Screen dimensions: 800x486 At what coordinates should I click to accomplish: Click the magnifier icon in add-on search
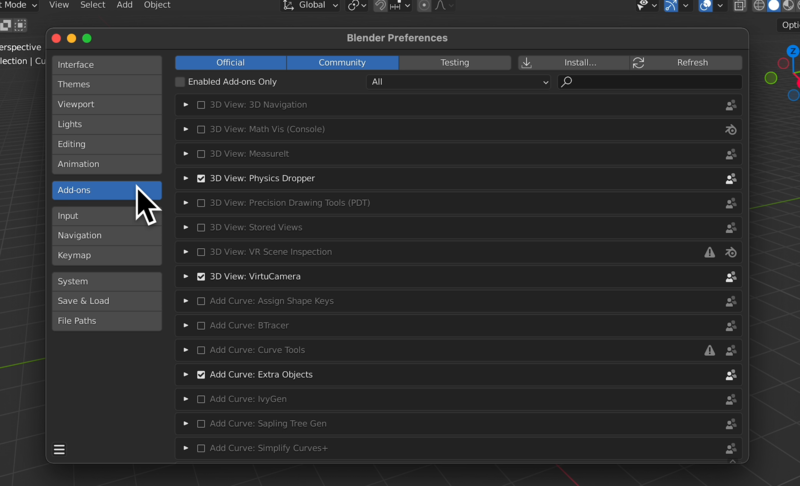(566, 82)
